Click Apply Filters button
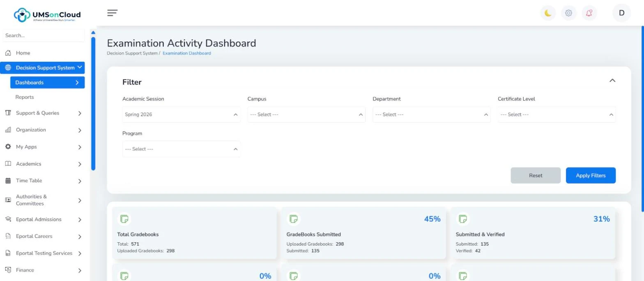644x281 pixels. point(591,175)
